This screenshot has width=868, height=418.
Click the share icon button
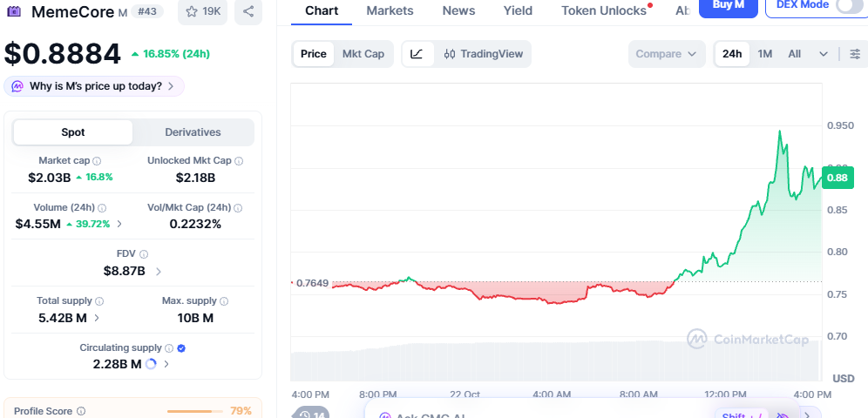click(248, 11)
